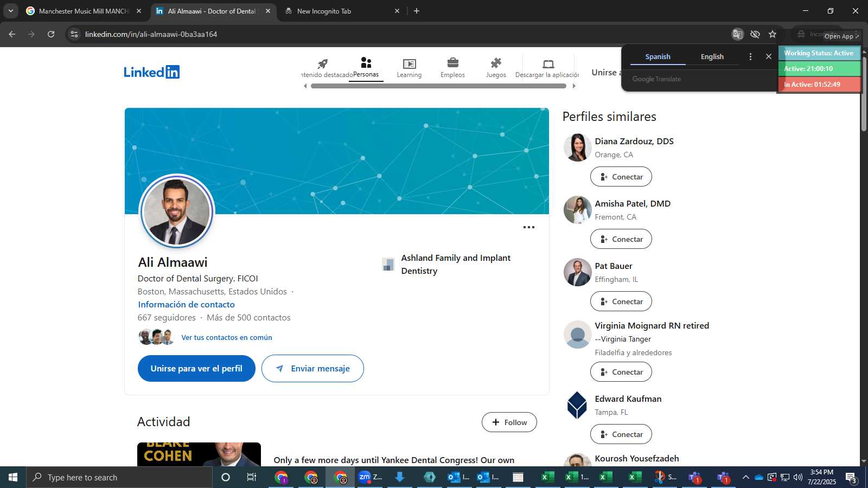Viewport: 868px width, 488px height.
Task: Click Conectar for Diana Zardouz
Action: click(x=621, y=177)
